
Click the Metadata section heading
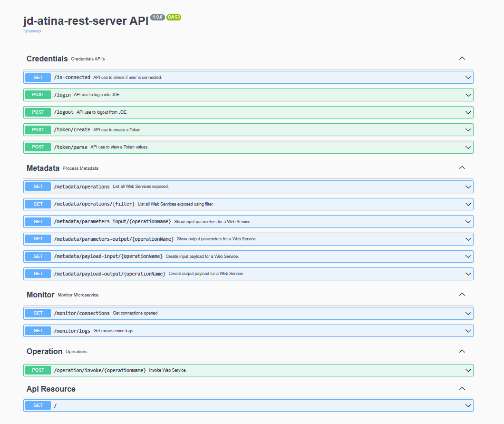point(43,168)
